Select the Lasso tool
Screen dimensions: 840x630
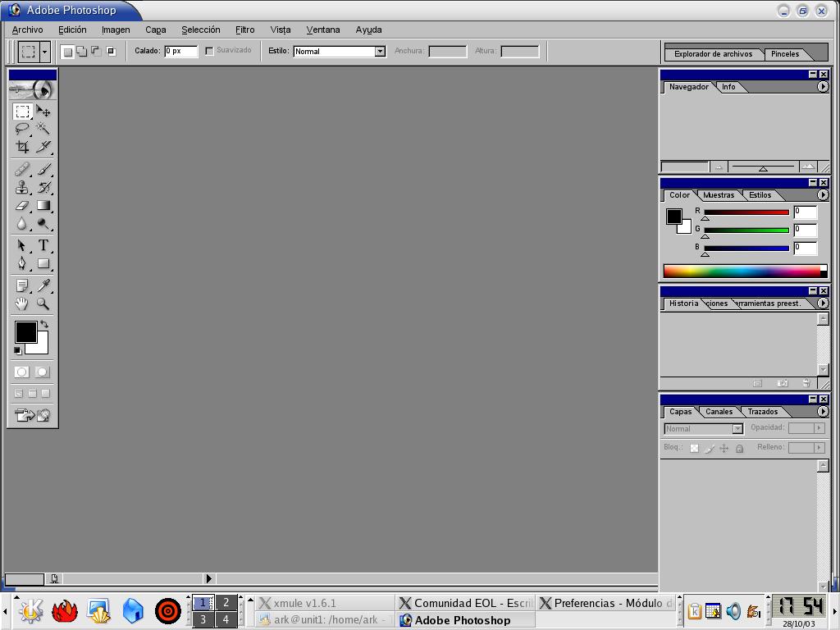click(22, 129)
